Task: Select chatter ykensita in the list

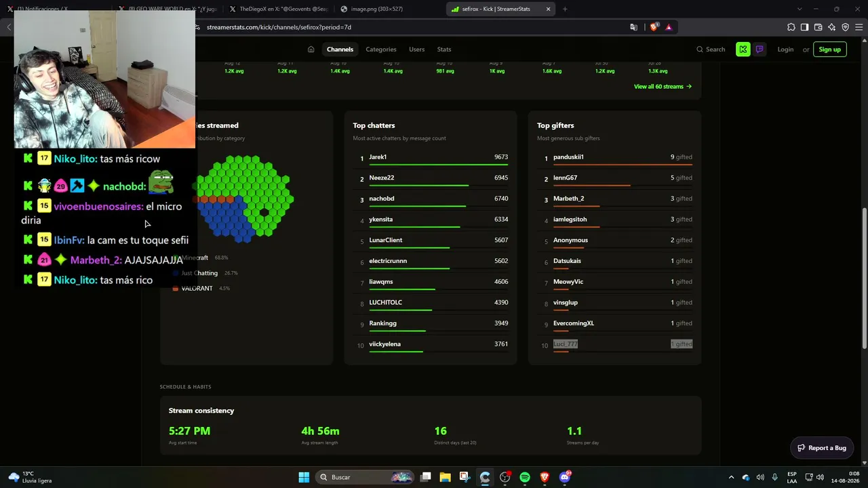Action: tap(380, 220)
